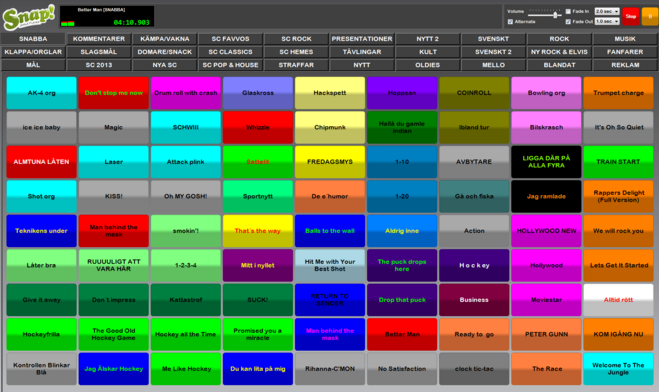Open the REKLAM tab
This screenshot has height=392, width=659.
pyautogui.click(x=625, y=65)
